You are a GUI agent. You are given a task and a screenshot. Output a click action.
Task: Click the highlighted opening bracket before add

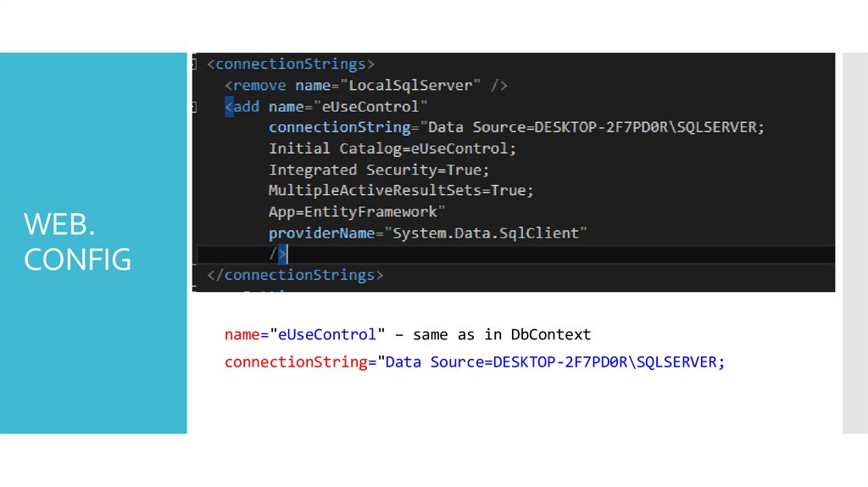coord(229,107)
